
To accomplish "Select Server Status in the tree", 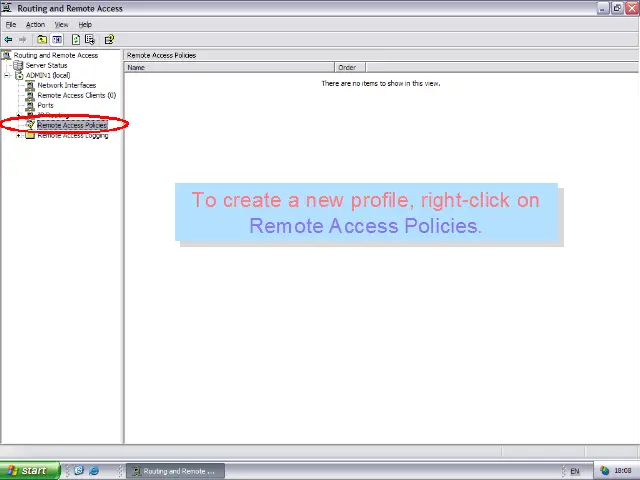I will (x=46, y=65).
